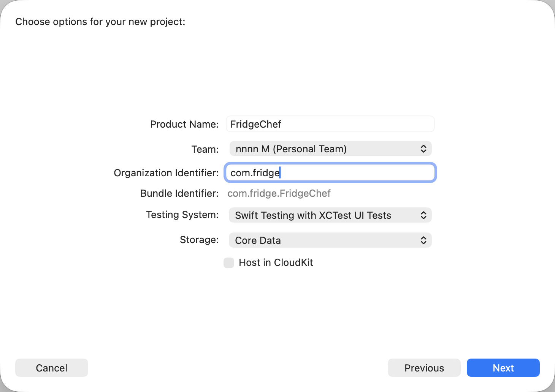Click the "Organization Identifier:" label

pyautogui.click(x=166, y=173)
